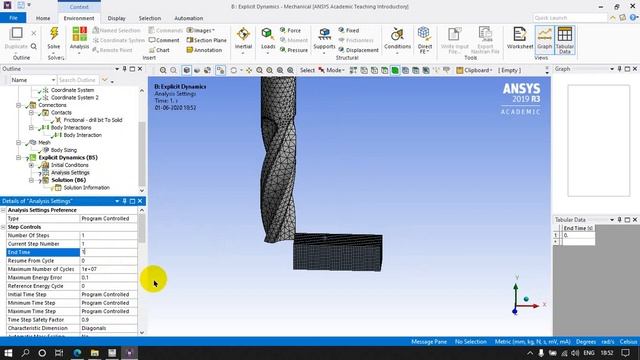Click the Metric units status entry

point(533,342)
